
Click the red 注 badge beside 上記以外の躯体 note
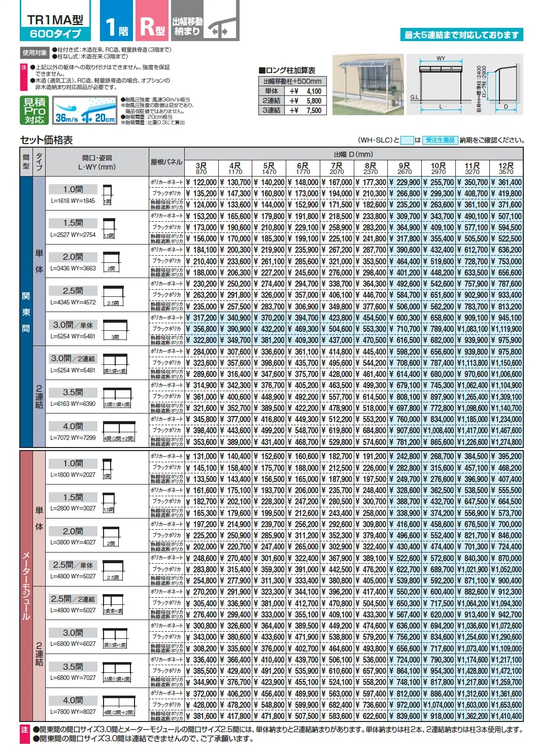click(x=24, y=77)
